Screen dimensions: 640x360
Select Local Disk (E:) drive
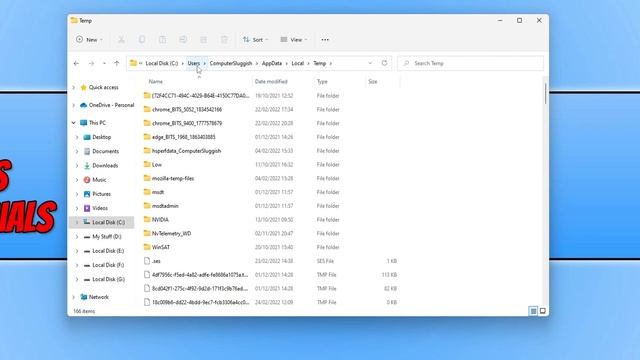tap(104, 251)
